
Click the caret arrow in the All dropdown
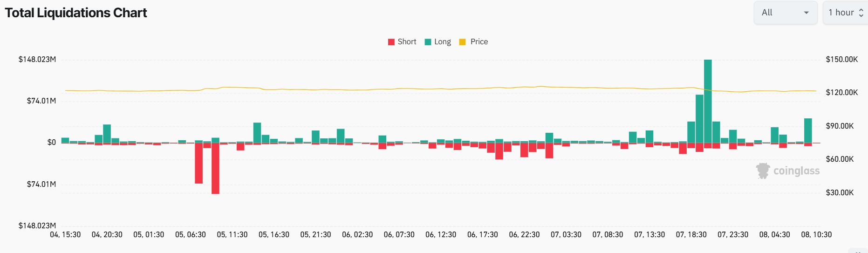coord(806,13)
